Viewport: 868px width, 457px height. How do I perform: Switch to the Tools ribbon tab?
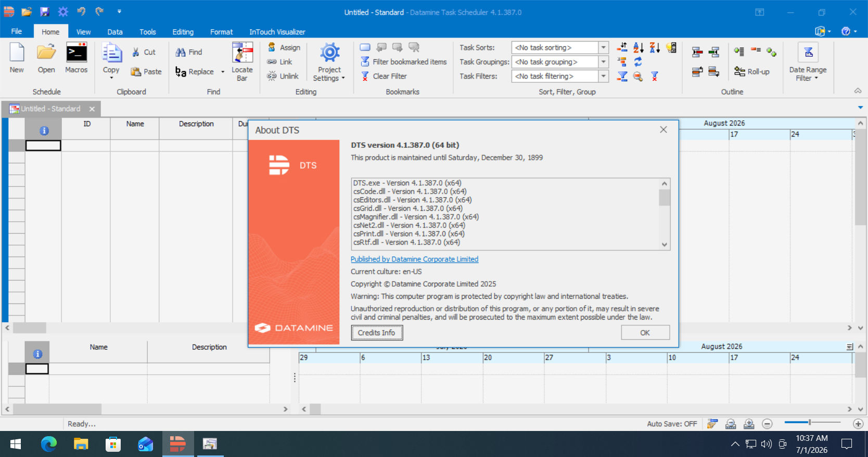pos(148,32)
